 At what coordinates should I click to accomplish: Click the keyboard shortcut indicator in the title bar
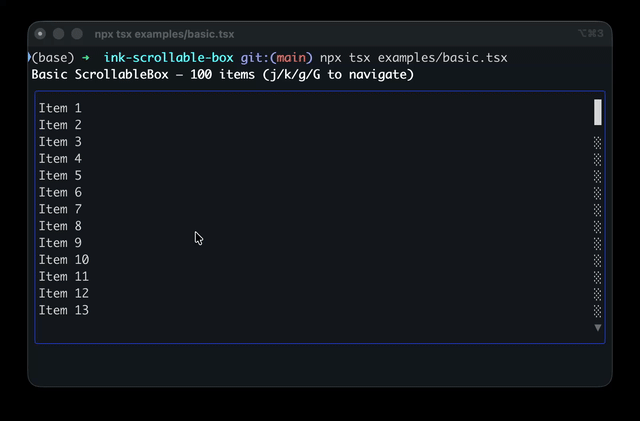pos(591,33)
